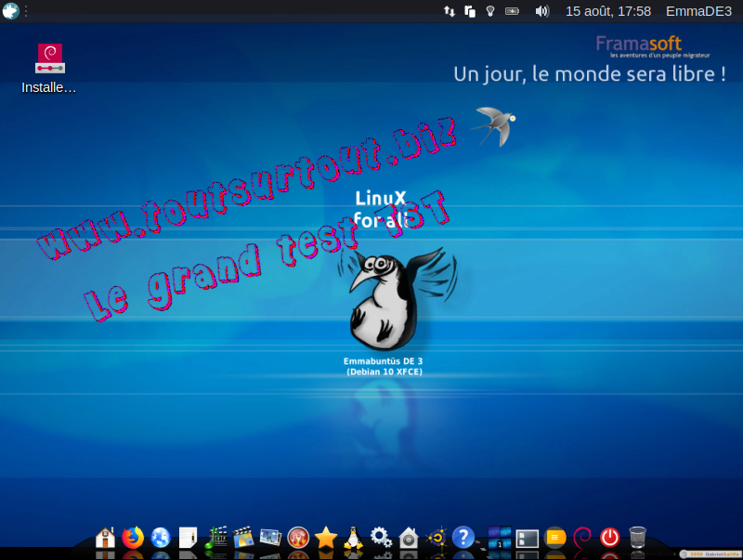
Task: Click the yellow circular arrow icon in dock
Action: 437,538
